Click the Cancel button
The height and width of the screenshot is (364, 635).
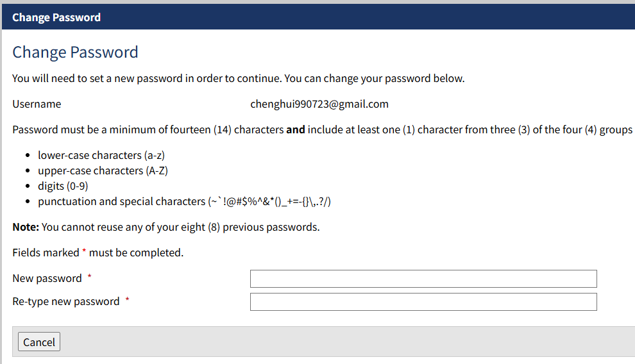[x=39, y=342]
